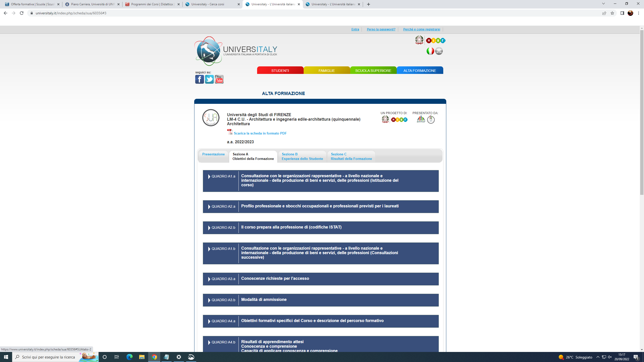Open ALTA FORMAZIONE blue menu item
This screenshot has width=644, height=362.
420,70
